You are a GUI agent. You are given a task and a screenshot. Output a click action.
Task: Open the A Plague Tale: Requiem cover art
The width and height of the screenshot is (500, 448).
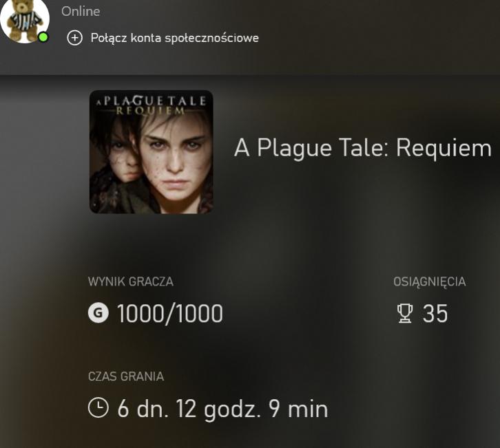point(151,151)
